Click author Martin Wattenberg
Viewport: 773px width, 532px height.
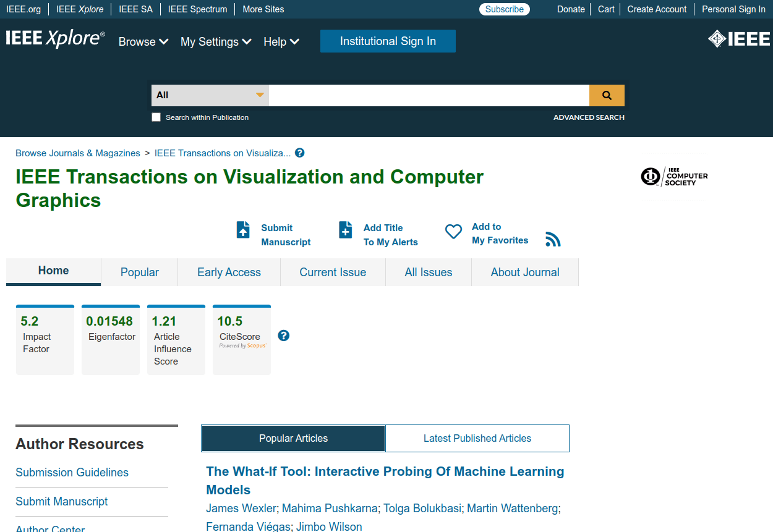(513, 509)
